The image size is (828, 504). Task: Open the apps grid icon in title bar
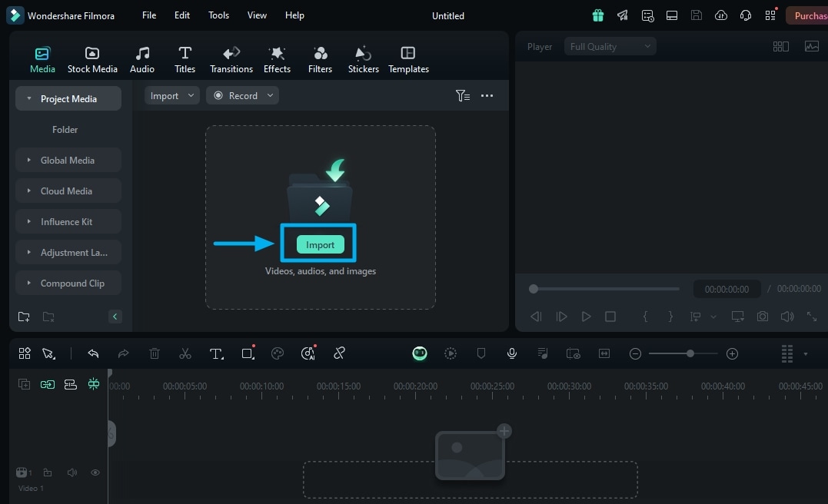point(770,15)
